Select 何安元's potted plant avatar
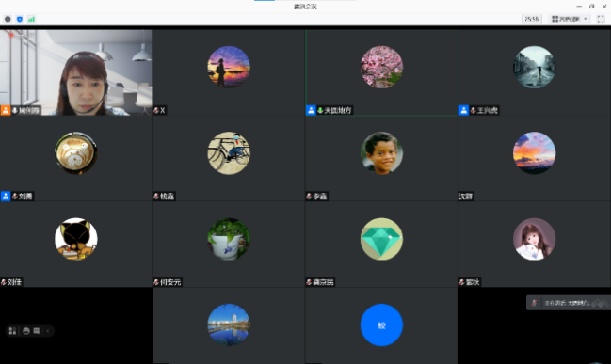Viewport: 611px width, 364px height. click(229, 239)
